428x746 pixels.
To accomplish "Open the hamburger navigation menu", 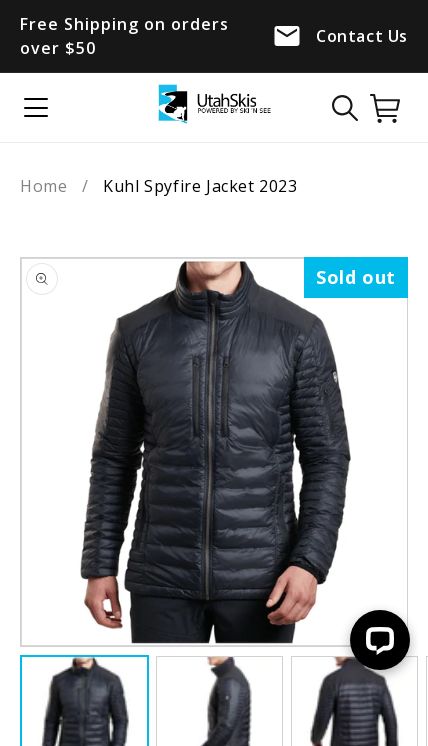I will click(36, 108).
